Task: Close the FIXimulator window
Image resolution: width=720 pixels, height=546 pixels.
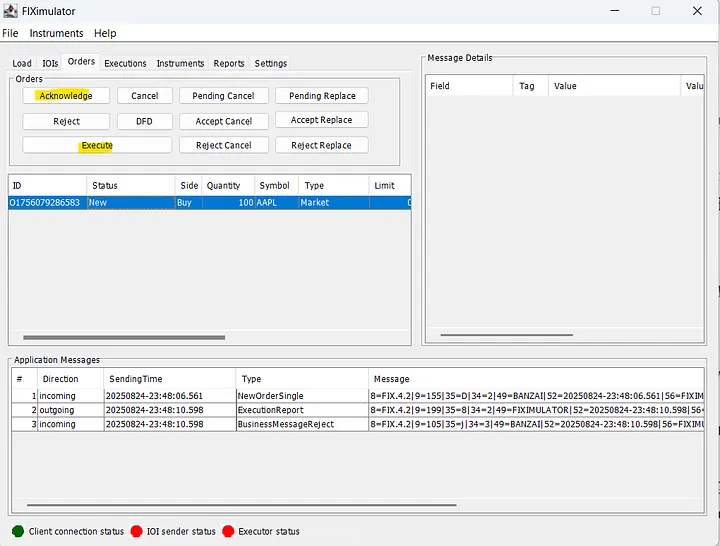Action: (697, 11)
